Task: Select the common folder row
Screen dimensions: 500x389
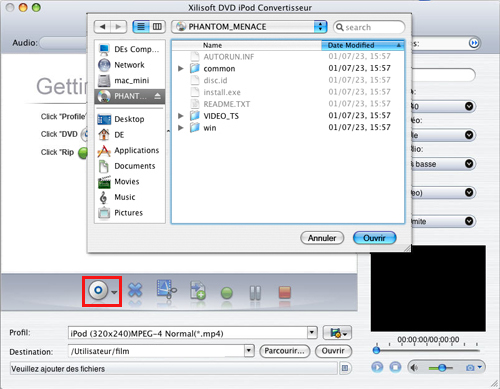Action: coord(288,68)
